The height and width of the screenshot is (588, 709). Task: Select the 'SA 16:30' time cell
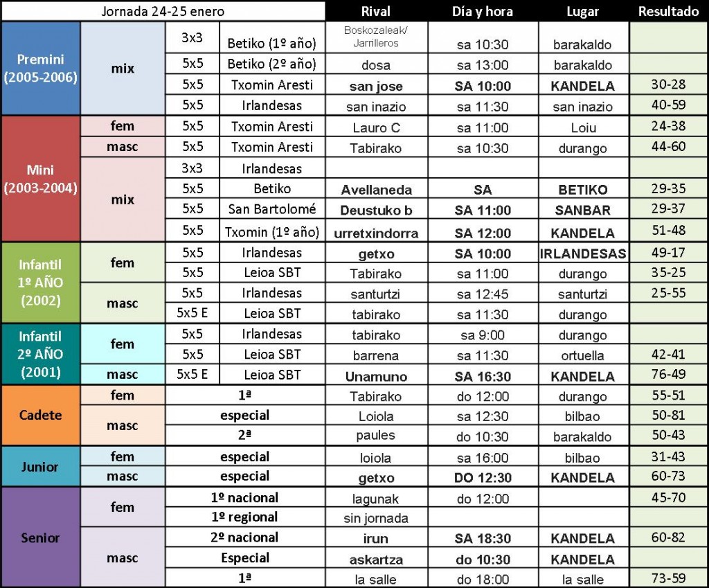(483, 375)
